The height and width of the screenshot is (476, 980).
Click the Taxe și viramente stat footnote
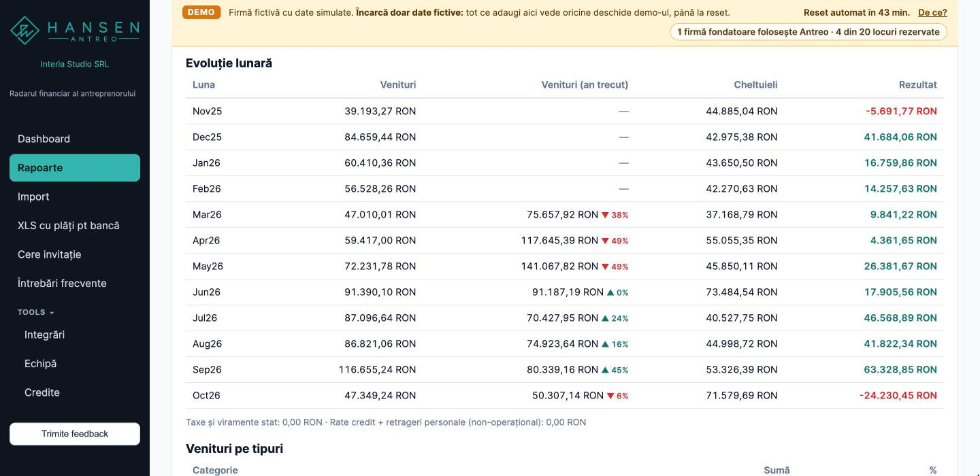(x=386, y=422)
